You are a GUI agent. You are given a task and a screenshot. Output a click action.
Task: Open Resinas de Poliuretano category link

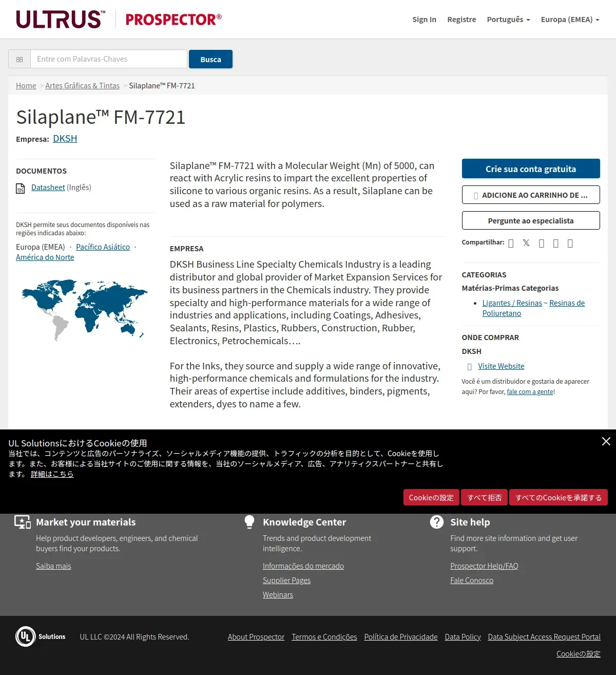tap(534, 308)
